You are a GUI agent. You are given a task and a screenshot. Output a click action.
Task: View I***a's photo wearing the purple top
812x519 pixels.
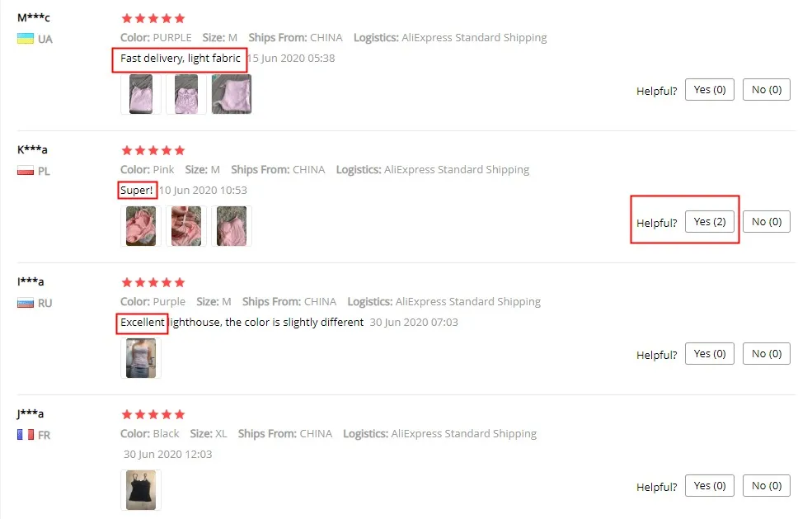pos(141,358)
